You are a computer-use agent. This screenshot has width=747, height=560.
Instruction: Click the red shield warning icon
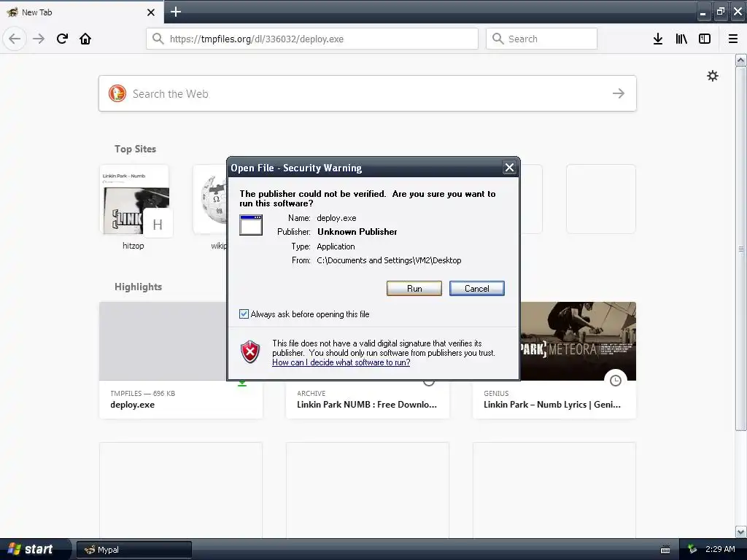click(x=250, y=352)
